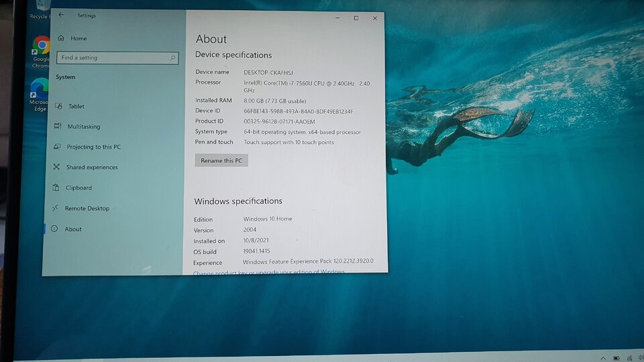Select the Shared experiences icon
The width and height of the screenshot is (644, 362).
click(x=56, y=167)
